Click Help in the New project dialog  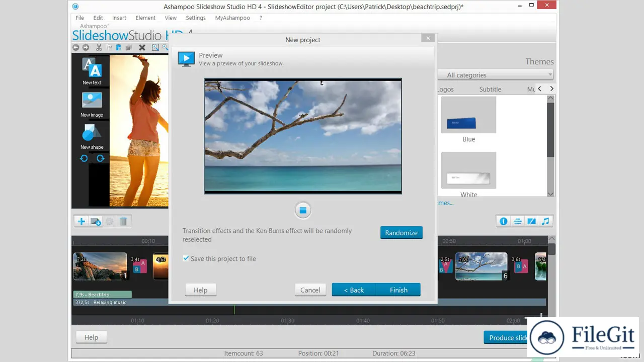(x=200, y=290)
